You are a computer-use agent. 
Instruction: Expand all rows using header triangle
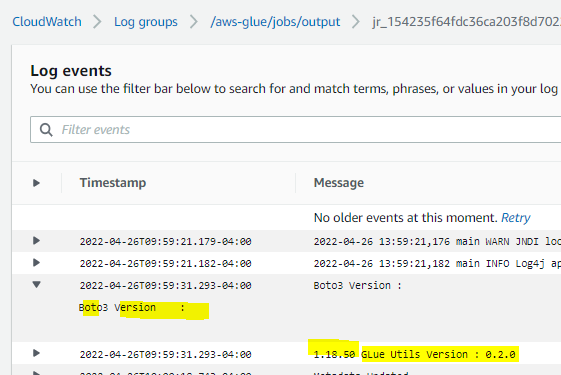click(36, 183)
